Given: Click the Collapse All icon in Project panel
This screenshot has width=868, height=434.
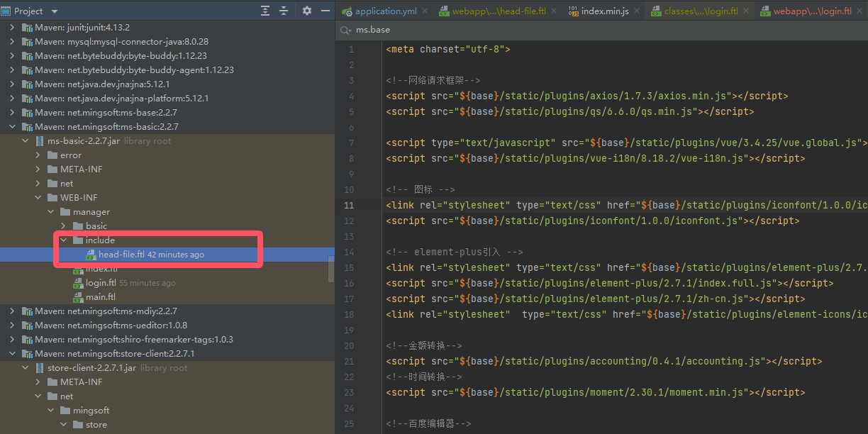Looking at the screenshot, I should (x=284, y=11).
